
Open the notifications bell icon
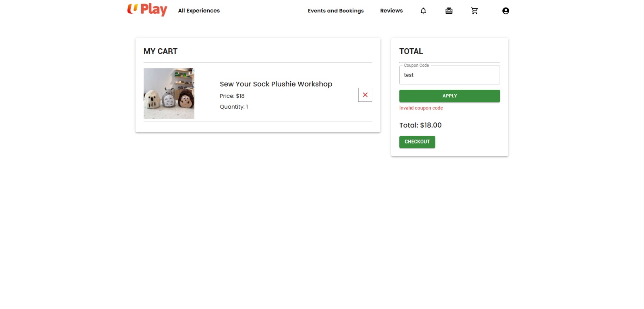coord(423,11)
